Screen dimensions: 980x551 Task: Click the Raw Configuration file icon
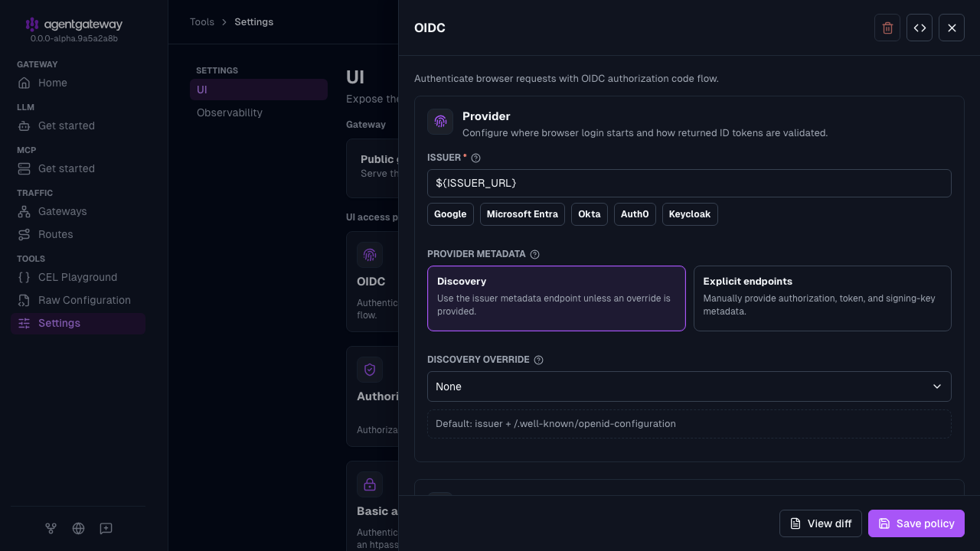[x=24, y=300]
